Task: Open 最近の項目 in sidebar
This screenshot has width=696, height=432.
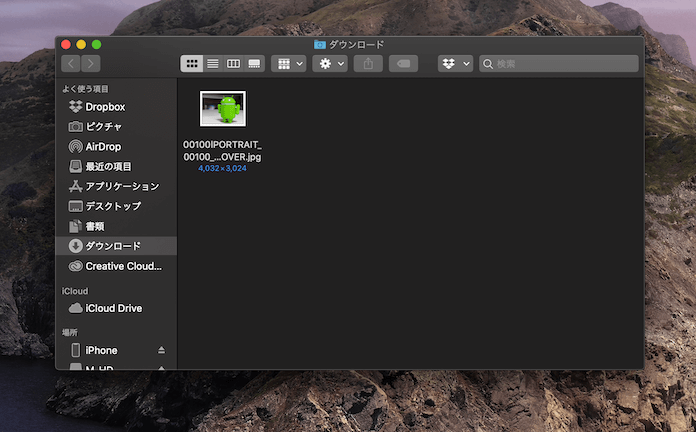Action: pos(116,166)
